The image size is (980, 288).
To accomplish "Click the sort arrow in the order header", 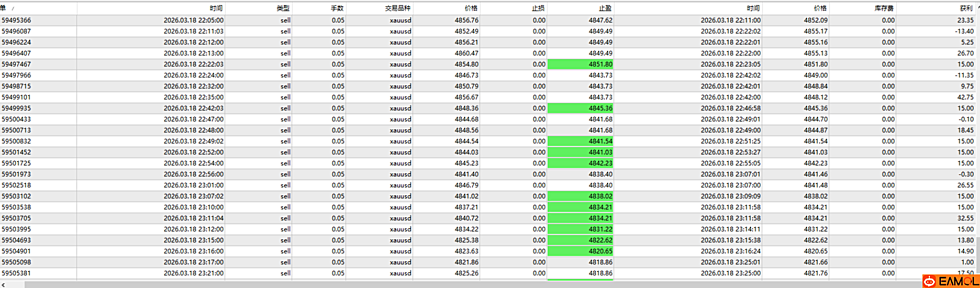I will coord(13,9).
